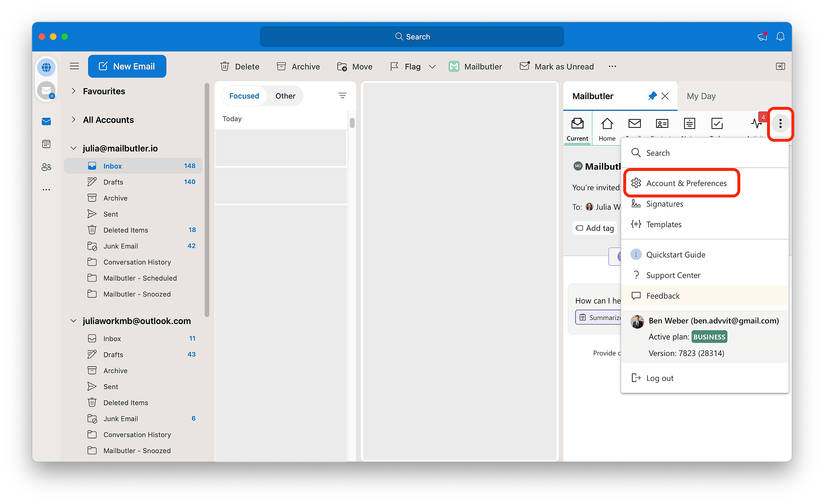Open the Mailbutler Tasks checkmark icon
Image resolution: width=824 pixels, height=504 pixels.
[x=716, y=124]
